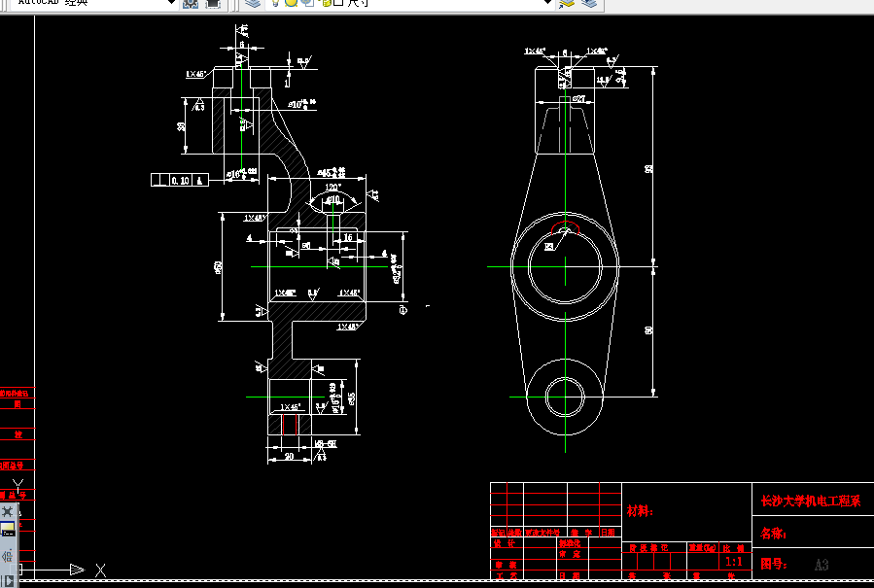This screenshot has height=588, width=874.
Task: Select the M8-6H thread annotation
Action: click(x=326, y=444)
